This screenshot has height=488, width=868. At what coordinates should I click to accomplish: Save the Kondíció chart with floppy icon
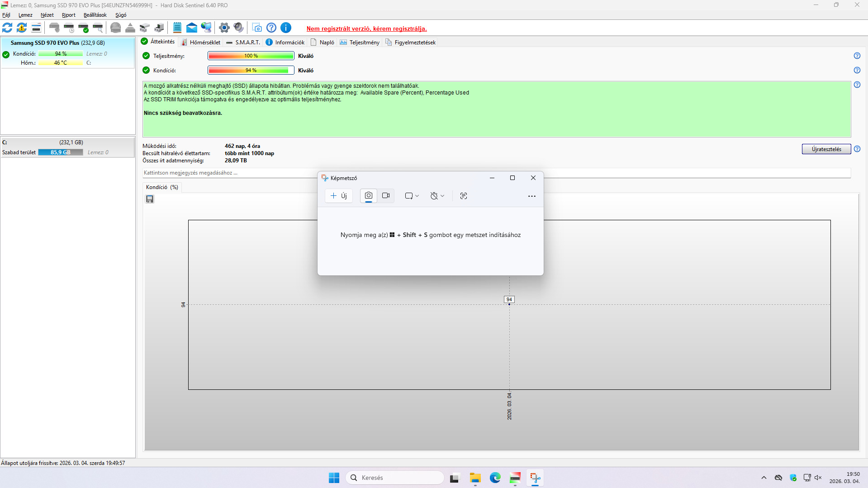(150, 199)
